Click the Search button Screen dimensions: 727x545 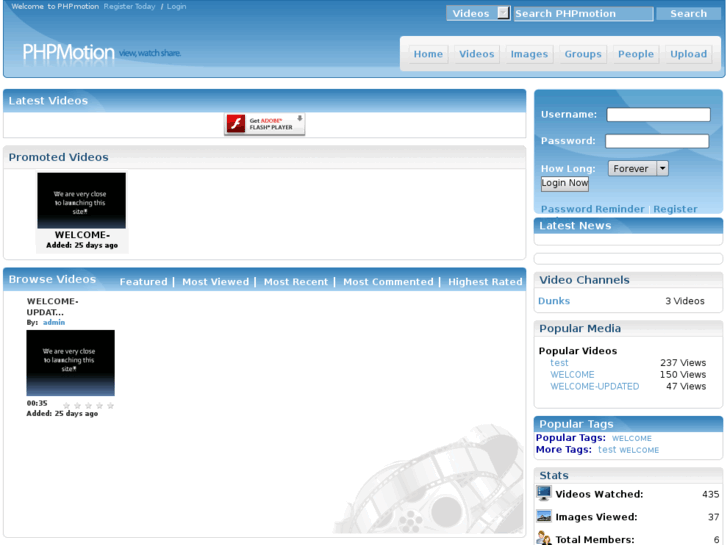tap(689, 13)
